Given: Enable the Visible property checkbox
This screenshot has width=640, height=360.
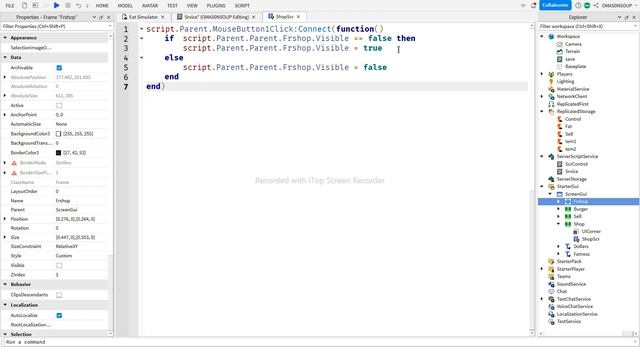Looking at the screenshot, I should [59, 265].
